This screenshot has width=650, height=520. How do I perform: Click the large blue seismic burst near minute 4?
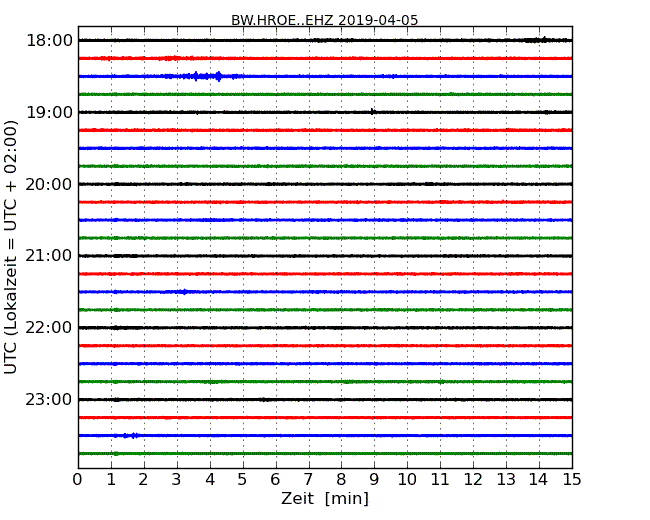(x=203, y=76)
